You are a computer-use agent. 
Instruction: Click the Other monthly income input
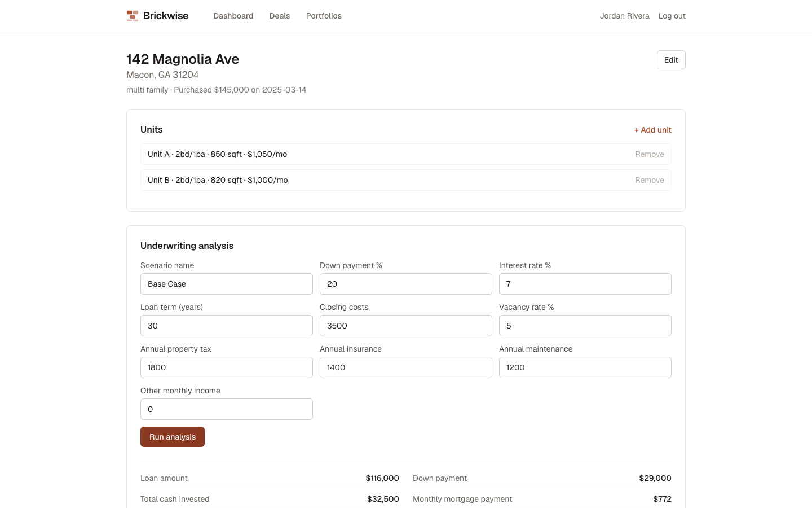tap(227, 409)
